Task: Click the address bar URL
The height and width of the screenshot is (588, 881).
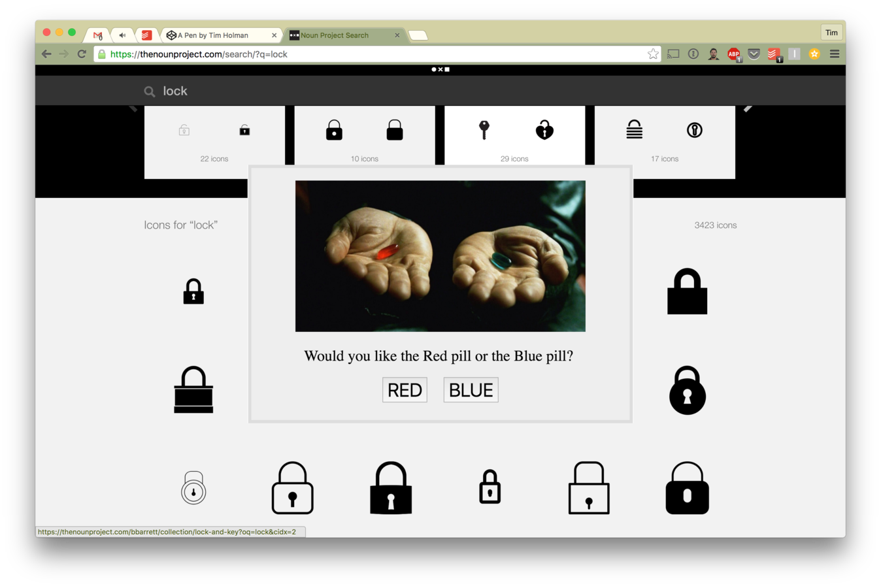Action: [x=199, y=54]
